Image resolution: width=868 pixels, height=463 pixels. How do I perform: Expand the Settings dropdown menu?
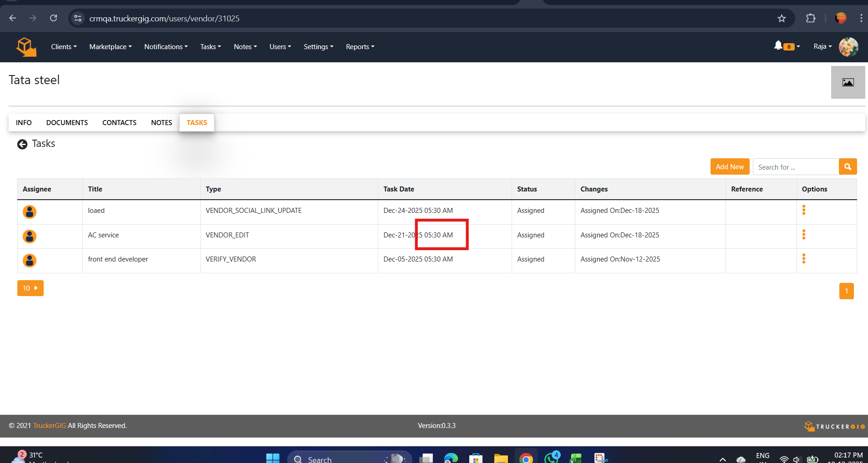coord(319,47)
